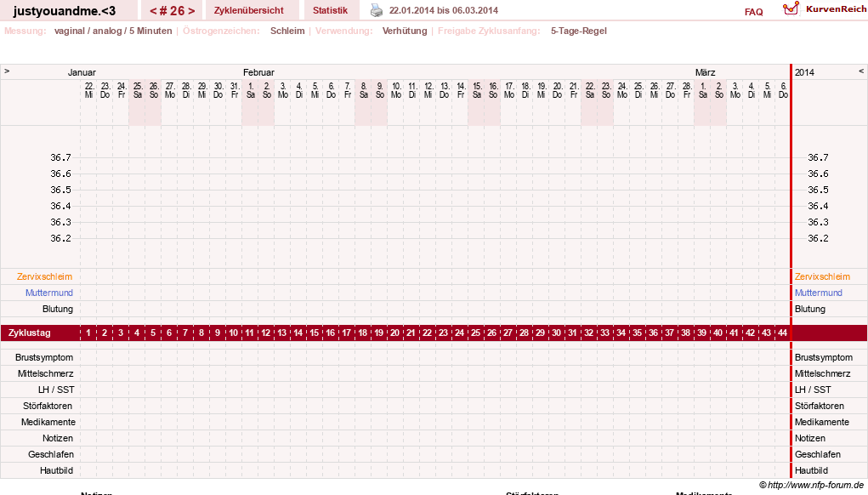Viewport: 868px width, 495px height.
Task: Click the left Brustsymptom row label
Action: pos(44,358)
